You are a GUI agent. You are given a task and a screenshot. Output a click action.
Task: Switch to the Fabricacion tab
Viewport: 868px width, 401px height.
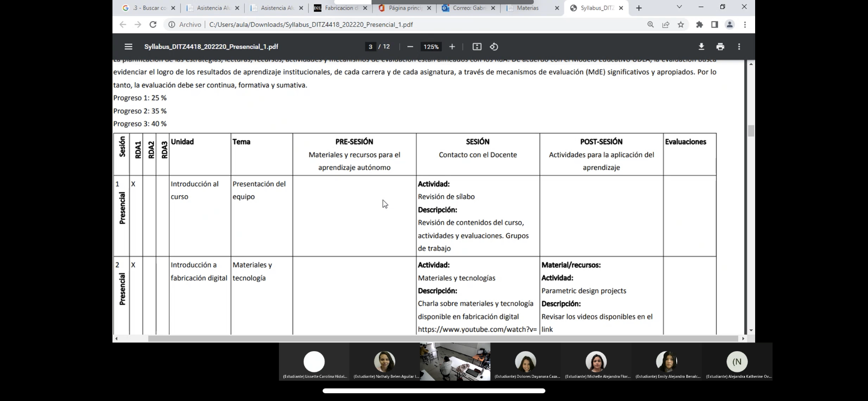click(x=341, y=8)
